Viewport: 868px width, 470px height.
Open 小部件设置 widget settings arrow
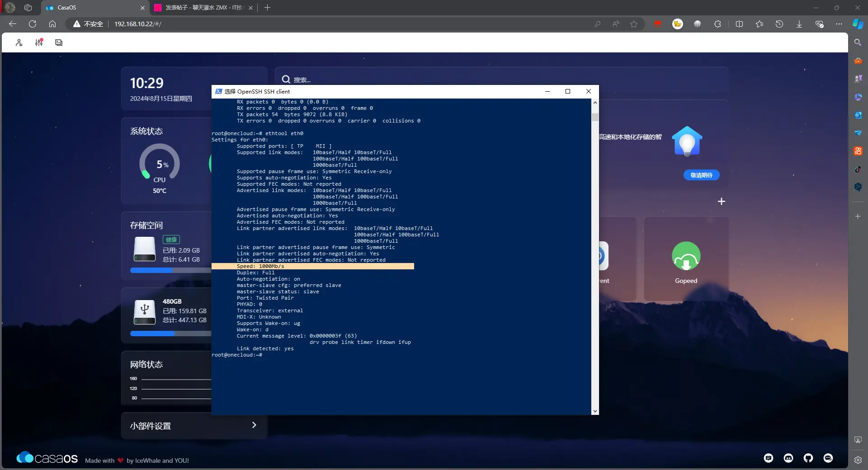254,425
